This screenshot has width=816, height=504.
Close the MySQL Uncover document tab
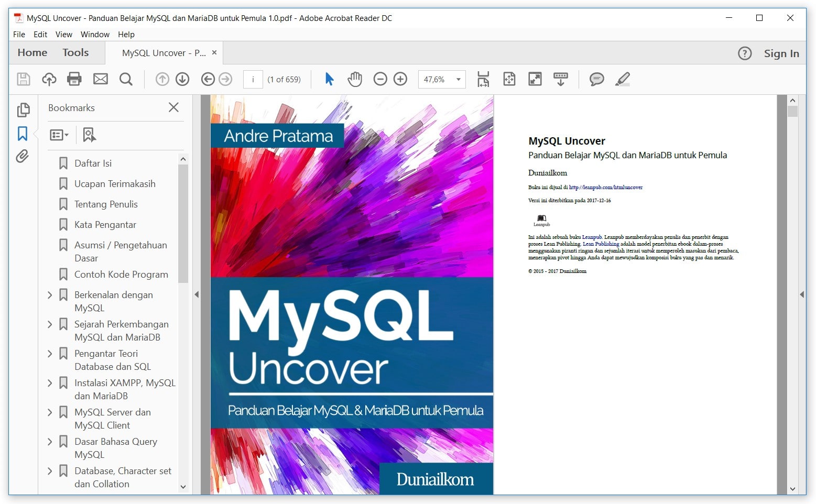(214, 52)
